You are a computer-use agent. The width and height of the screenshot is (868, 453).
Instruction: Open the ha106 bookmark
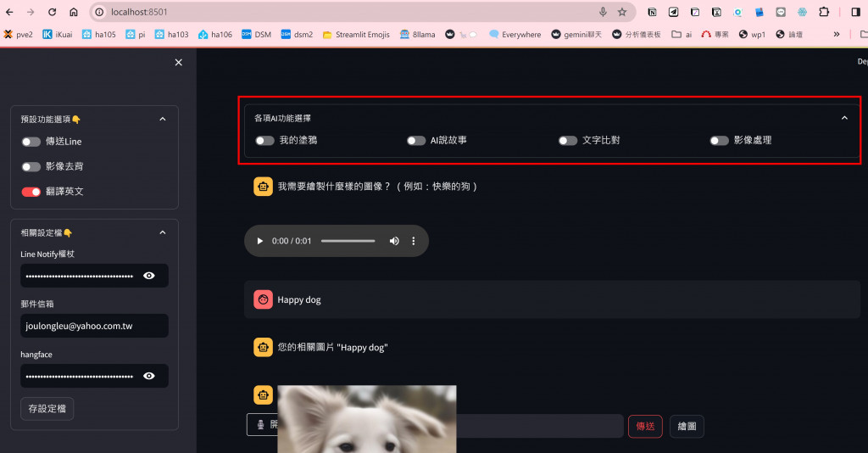(x=215, y=34)
